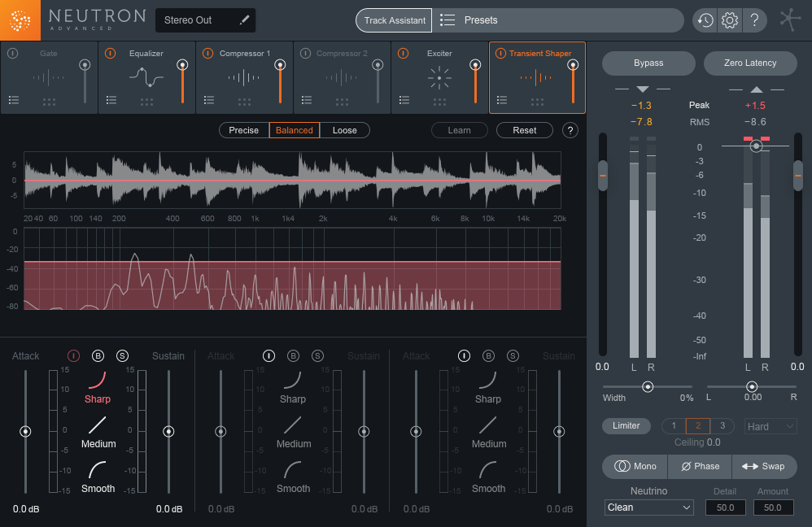
Task: Toggle the Exciter power button
Action: pos(403,54)
